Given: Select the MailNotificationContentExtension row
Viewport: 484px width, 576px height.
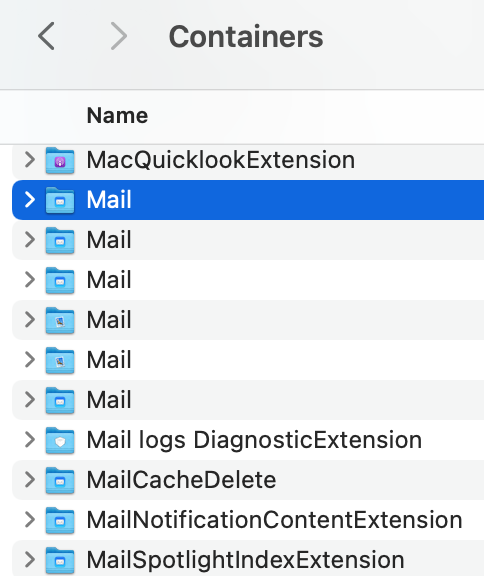Looking at the screenshot, I should click(248, 520).
